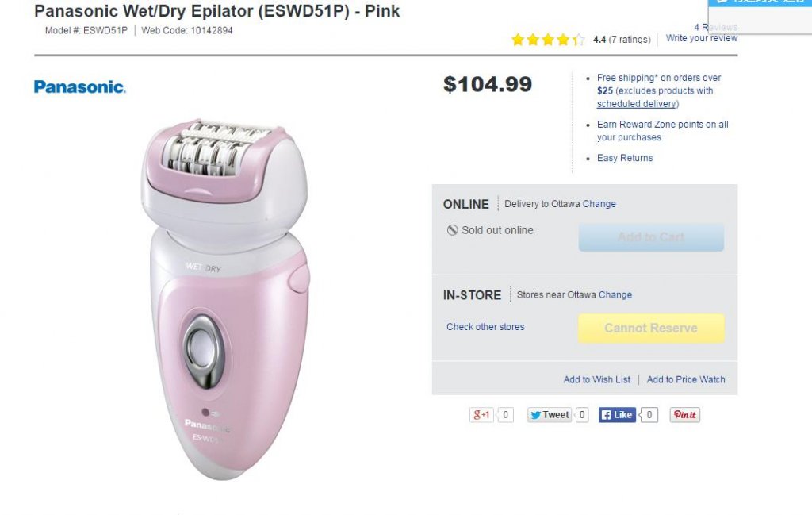This screenshot has width=812, height=515.
Task: Add product to Price Watch
Action: coord(686,379)
